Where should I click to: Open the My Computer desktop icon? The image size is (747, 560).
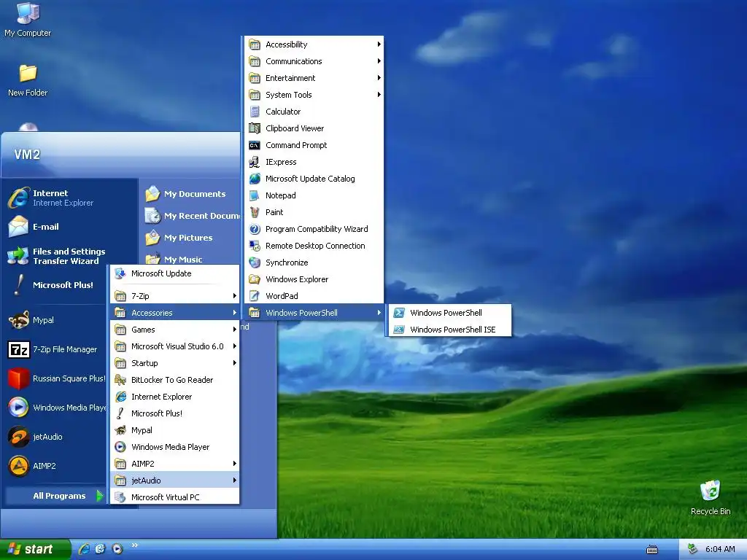(x=28, y=20)
